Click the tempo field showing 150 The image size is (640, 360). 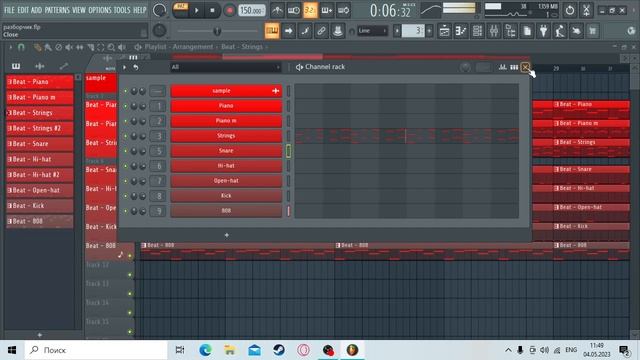[x=251, y=10]
